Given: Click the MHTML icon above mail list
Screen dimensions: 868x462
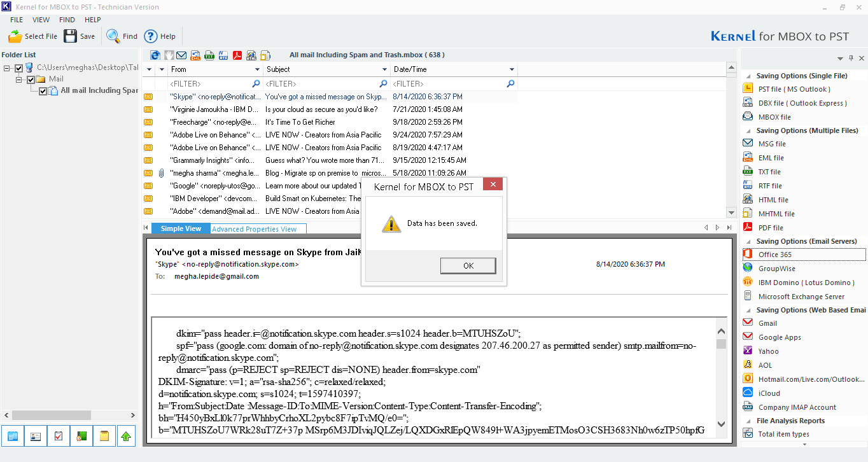Looking at the screenshot, I should pos(265,55).
